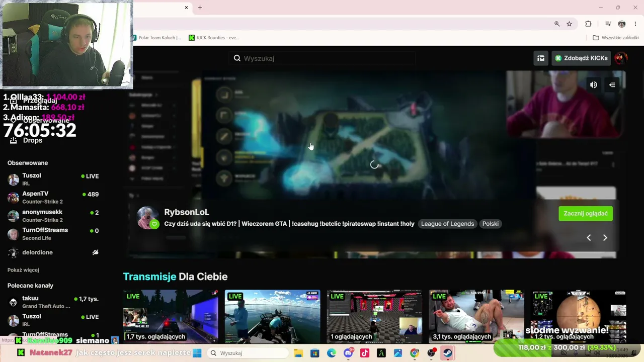Open the Wszystkie zakładki bookmarks folder
The height and width of the screenshot is (362, 644).
(x=616, y=38)
